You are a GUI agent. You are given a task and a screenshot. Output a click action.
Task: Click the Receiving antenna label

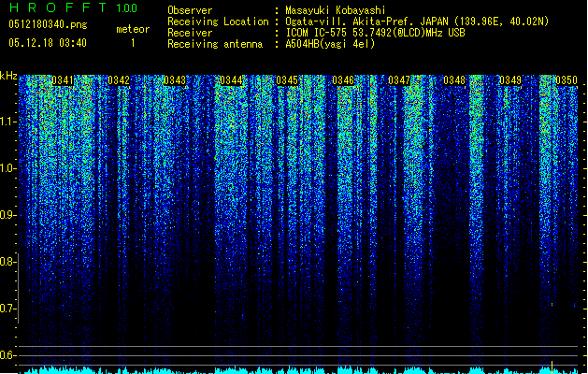215,44
